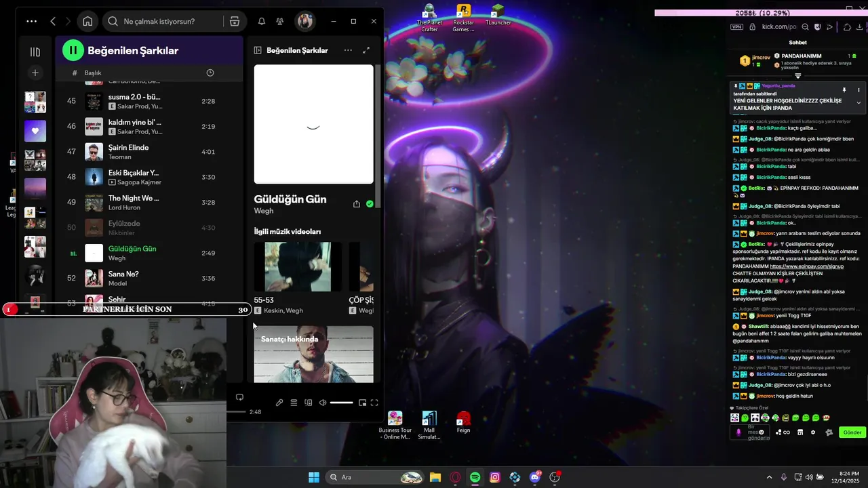Open chat emoji picker
This screenshot has height=488, width=868.
click(762, 432)
